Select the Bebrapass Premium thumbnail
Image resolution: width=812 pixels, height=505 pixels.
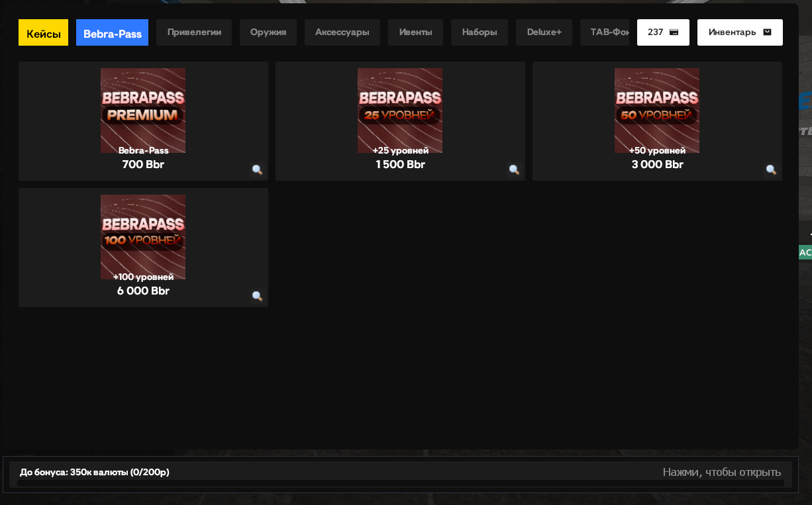tap(143, 111)
